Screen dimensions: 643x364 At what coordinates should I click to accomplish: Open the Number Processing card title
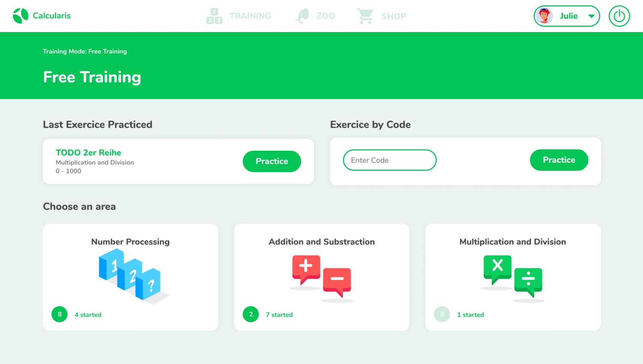click(x=130, y=242)
